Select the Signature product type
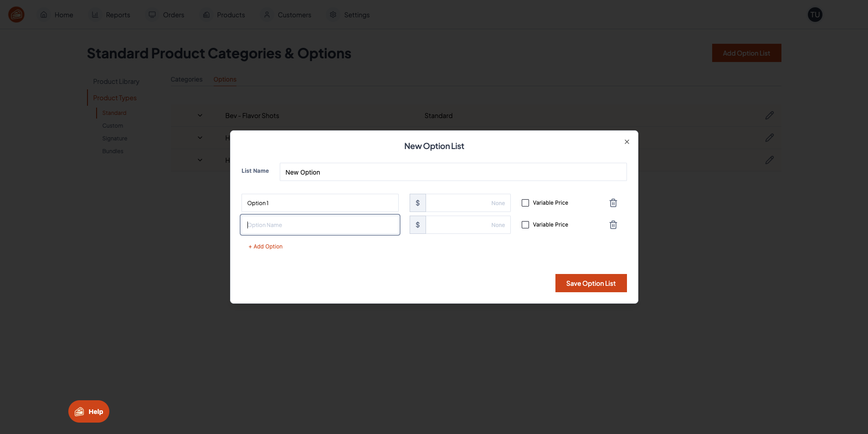 coord(115,138)
